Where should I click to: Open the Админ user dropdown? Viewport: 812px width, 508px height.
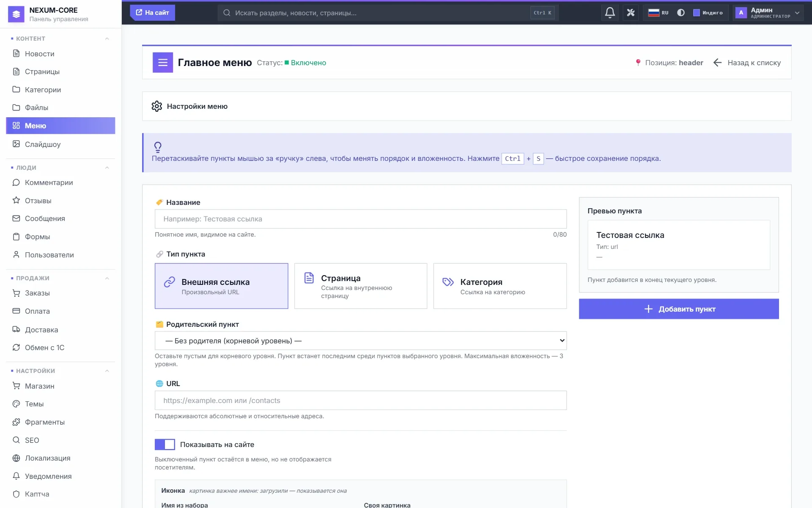pos(768,13)
